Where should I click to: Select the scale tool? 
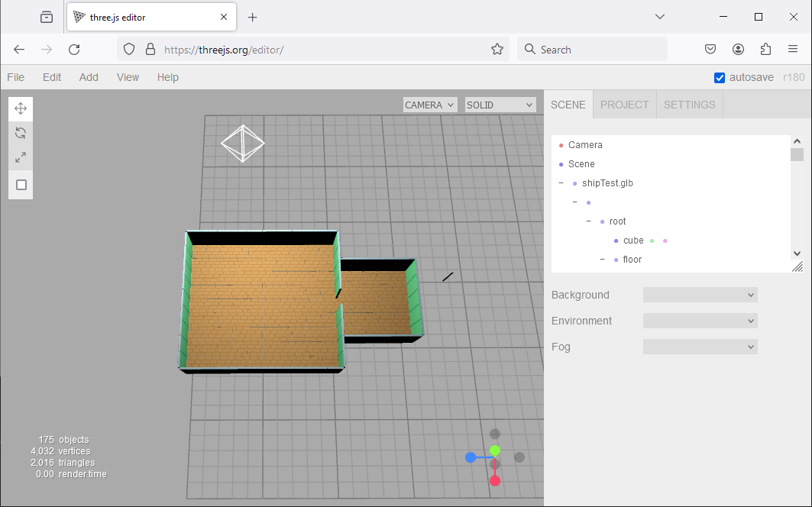(21, 158)
